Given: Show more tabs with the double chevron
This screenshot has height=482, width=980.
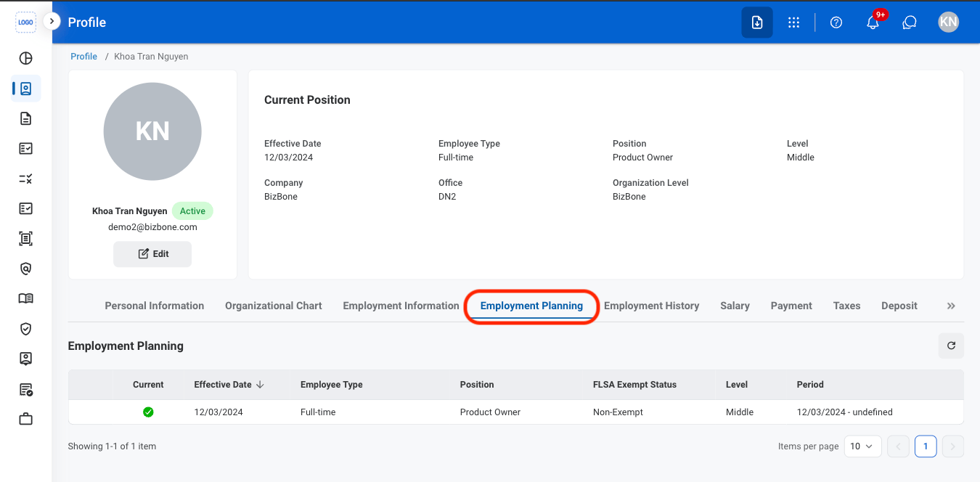Looking at the screenshot, I should tap(951, 306).
